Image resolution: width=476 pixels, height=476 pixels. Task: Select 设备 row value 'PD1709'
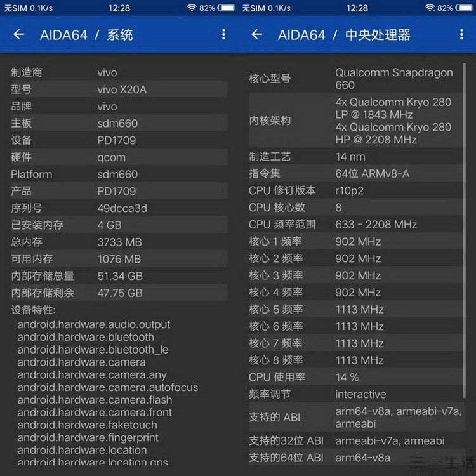click(x=116, y=140)
